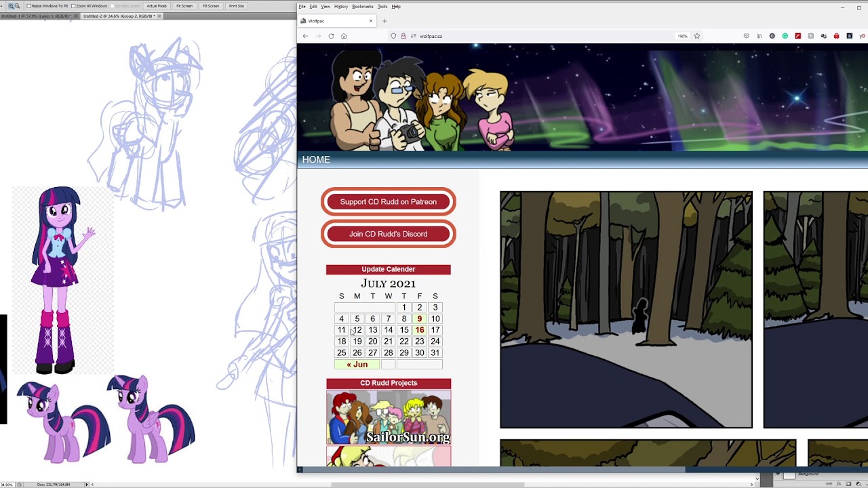The image size is (868, 488).
Task: Click the Actual Pixels button
Action: pos(157,6)
